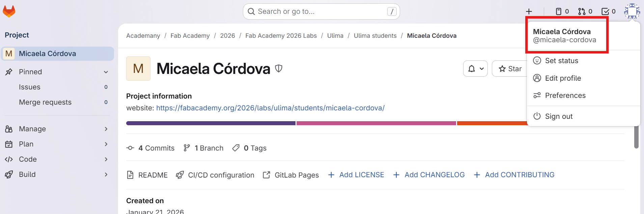Click the GitLab fox logo
The image size is (644, 214).
9,11
